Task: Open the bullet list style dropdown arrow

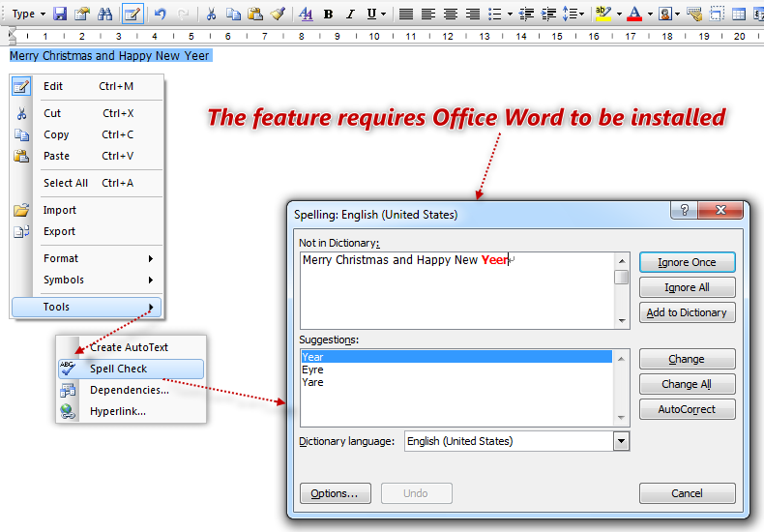Action: (x=510, y=14)
